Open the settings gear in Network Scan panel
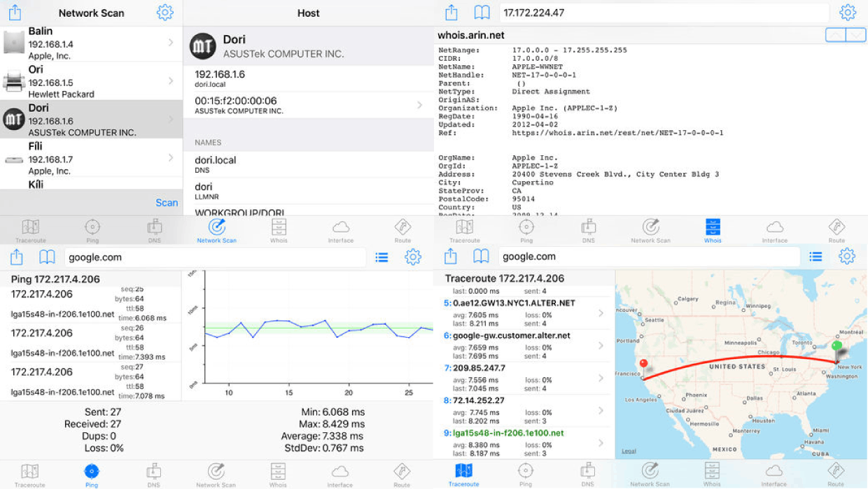The image size is (868, 489). tap(165, 12)
